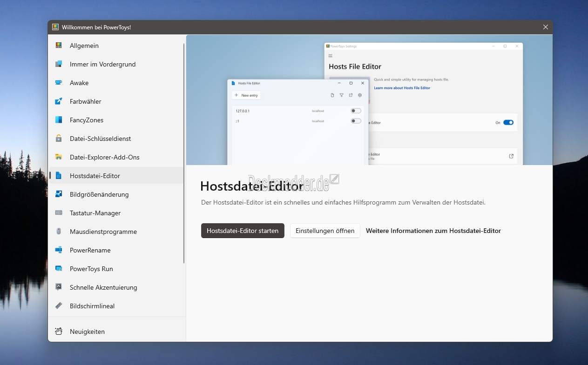Click the filter funnel icon in Hosts File Editor preview

(x=341, y=95)
